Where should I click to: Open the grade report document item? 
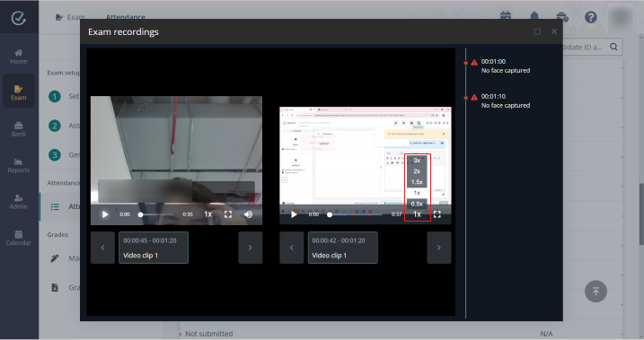click(x=55, y=287)
